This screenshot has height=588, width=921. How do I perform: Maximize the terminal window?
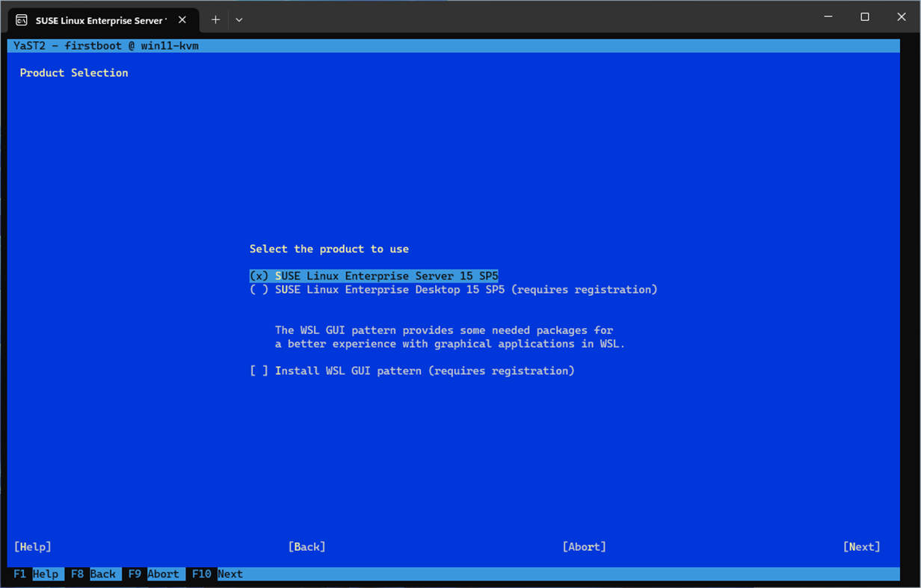865,16
